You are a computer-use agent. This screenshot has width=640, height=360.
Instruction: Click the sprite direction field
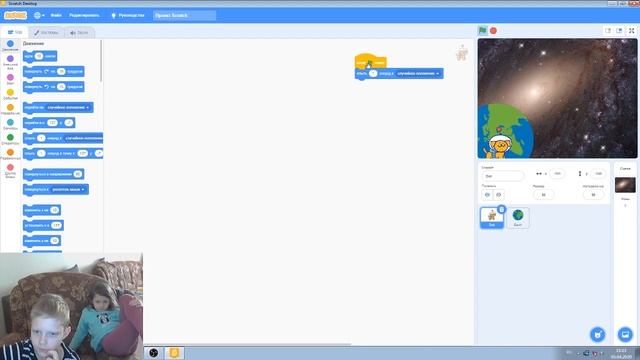click(593, 195)
